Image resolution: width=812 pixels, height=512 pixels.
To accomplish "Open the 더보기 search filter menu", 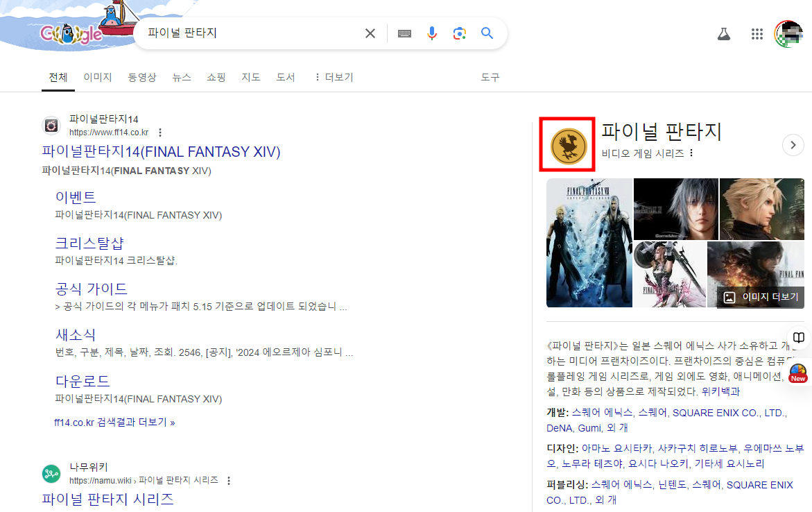I will [x=334, y=77].
